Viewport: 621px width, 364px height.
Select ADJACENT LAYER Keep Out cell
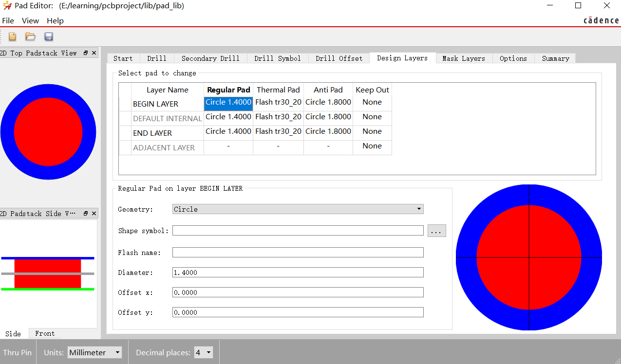coord(372,147)
